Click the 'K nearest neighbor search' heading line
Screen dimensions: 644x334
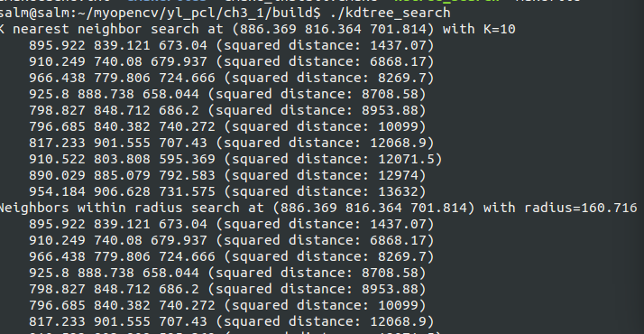tap(257, 29)
